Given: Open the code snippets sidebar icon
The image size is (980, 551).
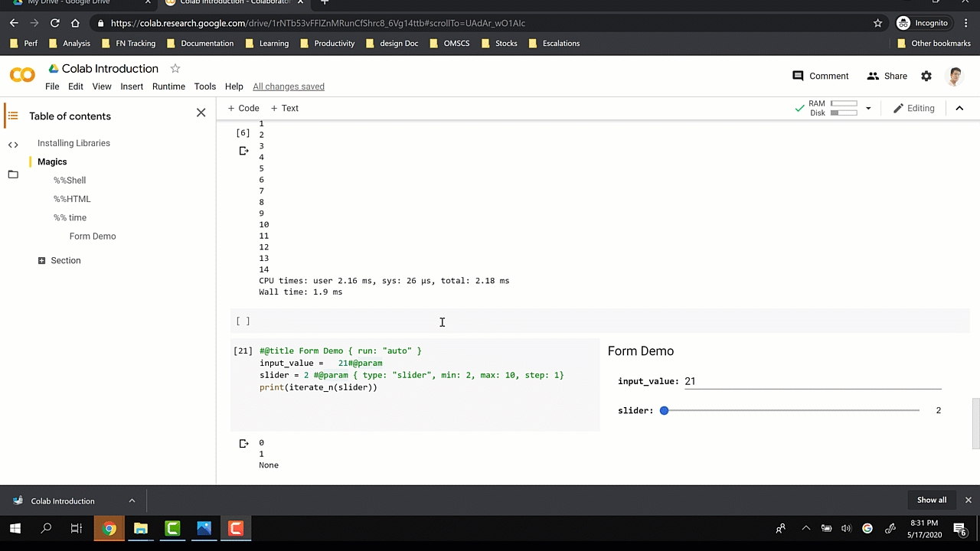Looking at the screenshot, I should [13, 145].
